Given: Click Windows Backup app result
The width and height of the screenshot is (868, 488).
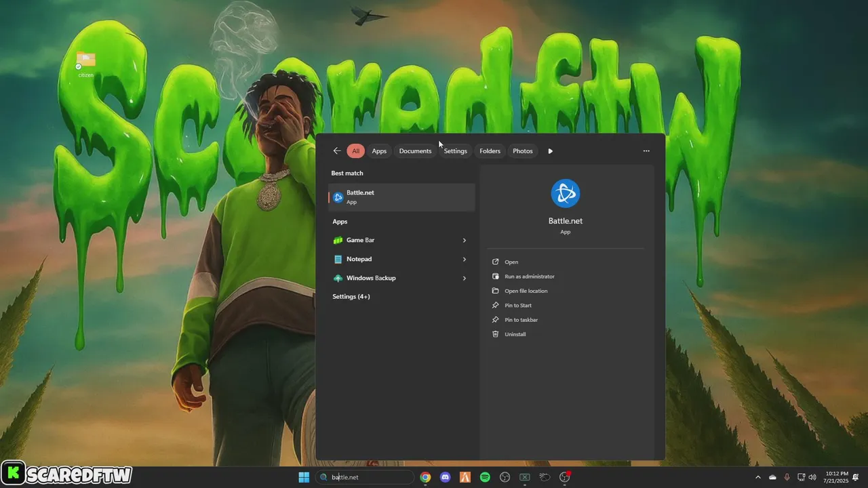Looking at the screenshot, I should click(x=401, y=278).
